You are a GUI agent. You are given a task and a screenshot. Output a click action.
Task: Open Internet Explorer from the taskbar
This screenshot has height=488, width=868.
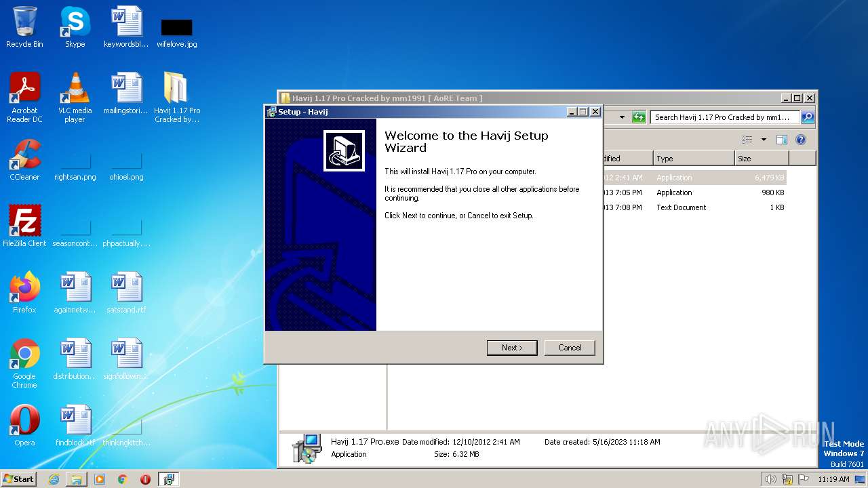coord(54,479)
